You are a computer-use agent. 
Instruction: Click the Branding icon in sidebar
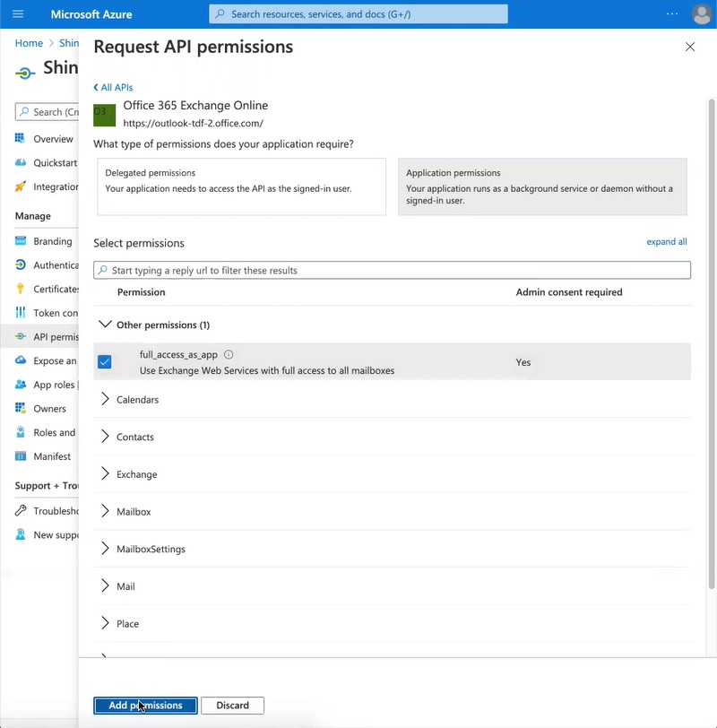click(x=21, y=241)
